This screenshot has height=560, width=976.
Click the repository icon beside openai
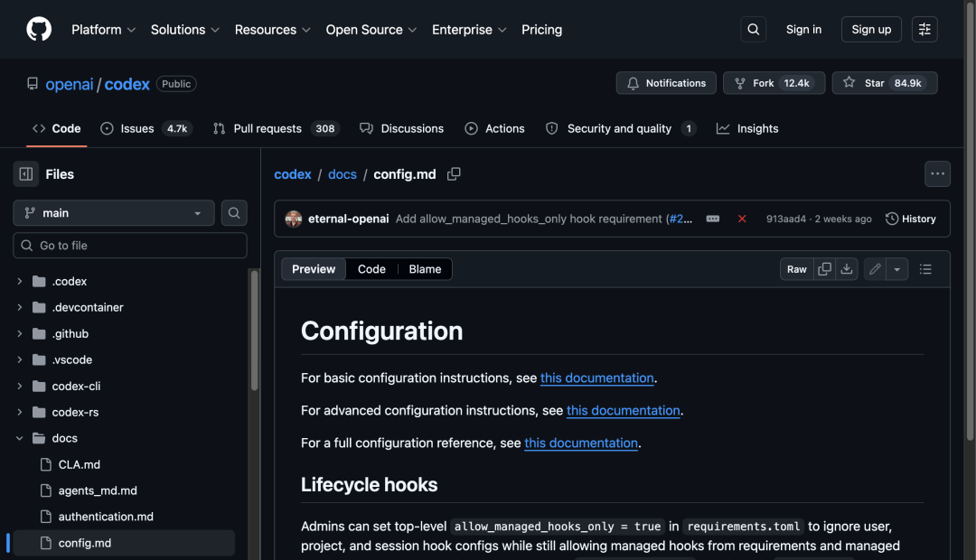tap(33, 83)
